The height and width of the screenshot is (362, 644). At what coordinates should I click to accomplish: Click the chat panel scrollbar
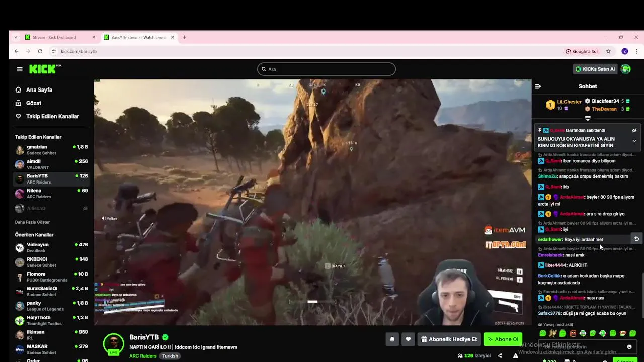[642, 294]
